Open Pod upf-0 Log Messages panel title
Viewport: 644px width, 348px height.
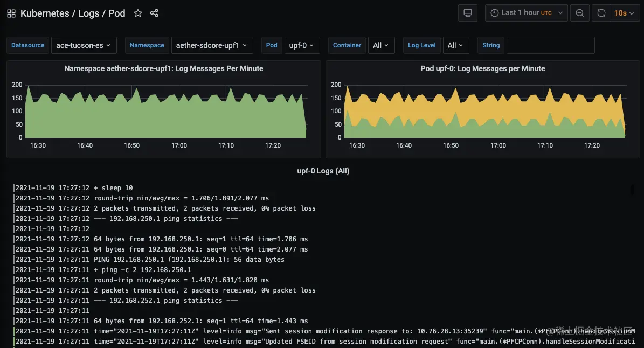point(482,68)
